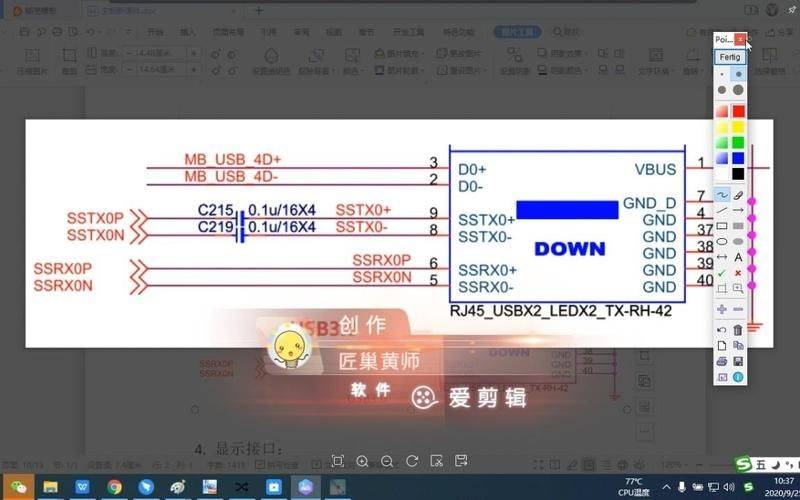800x500 pixels.
Task: Click the microphone tray icon
Action: coord(682,487)
